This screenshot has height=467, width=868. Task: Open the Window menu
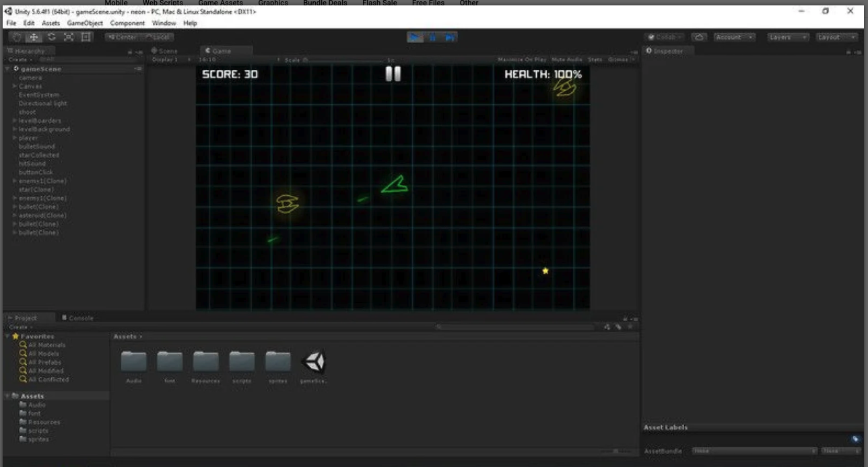point(164,23)
